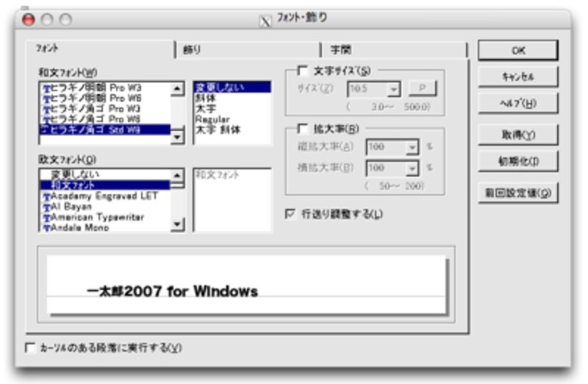
Task: Select ヒラギノ角ゴ Std W8 font
Action: pyautogui.click(x=105, y=130)
